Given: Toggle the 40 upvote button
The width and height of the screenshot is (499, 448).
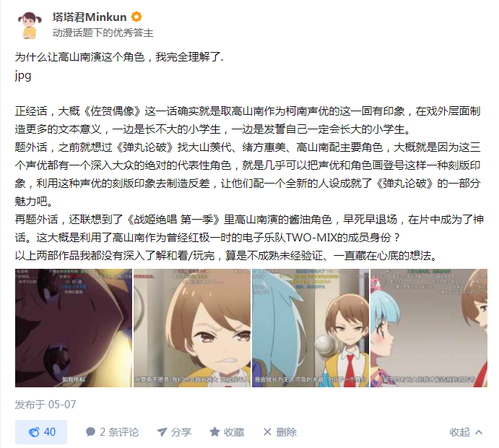Looking at the screenshot, I should (41, 432).
